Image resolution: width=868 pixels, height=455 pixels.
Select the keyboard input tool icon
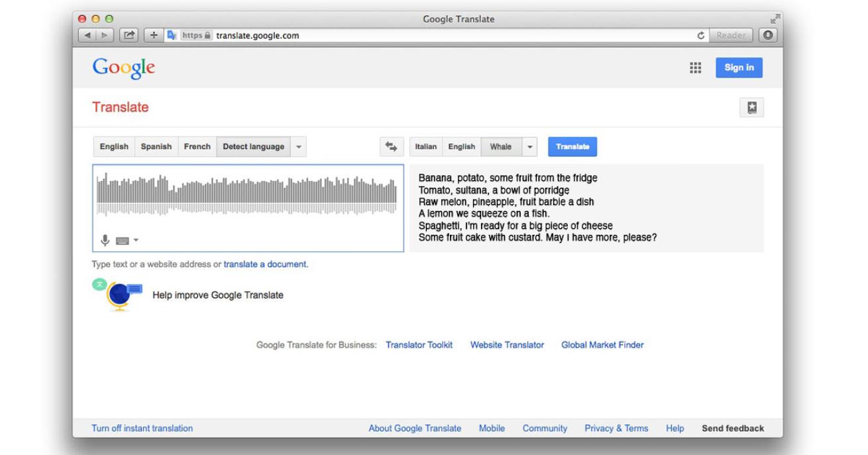(x=121, y=241)
